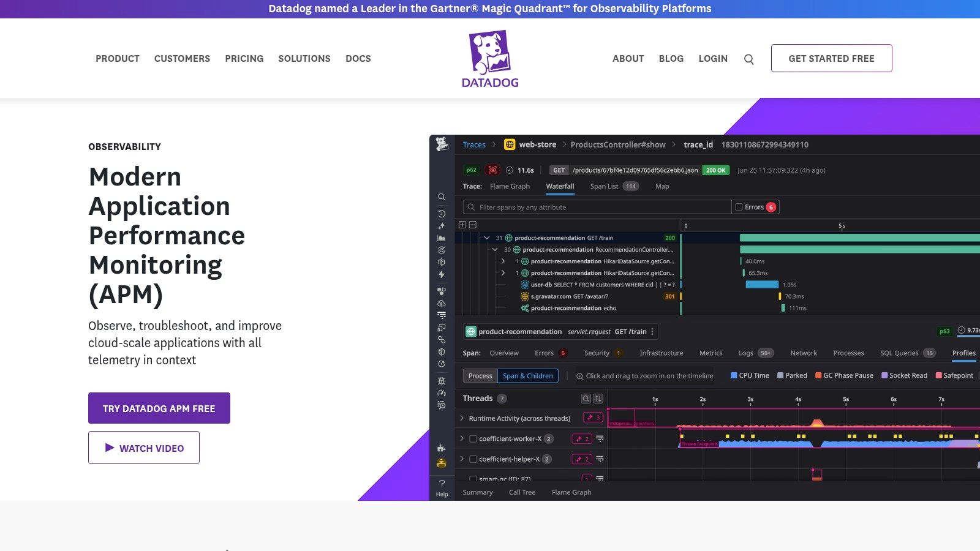The image size is (980, 551).
Task: Switch to the Flame Graph trace tab
Action: tap(510, 186)
